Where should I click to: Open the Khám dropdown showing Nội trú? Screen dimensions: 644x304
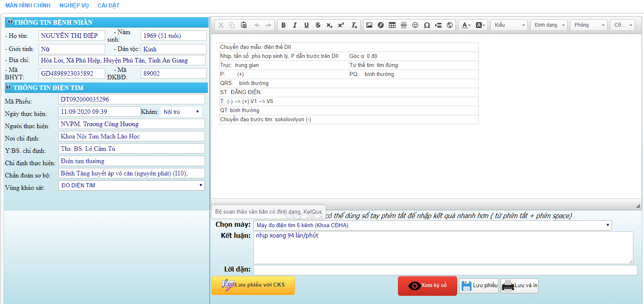tap(181, 112)
